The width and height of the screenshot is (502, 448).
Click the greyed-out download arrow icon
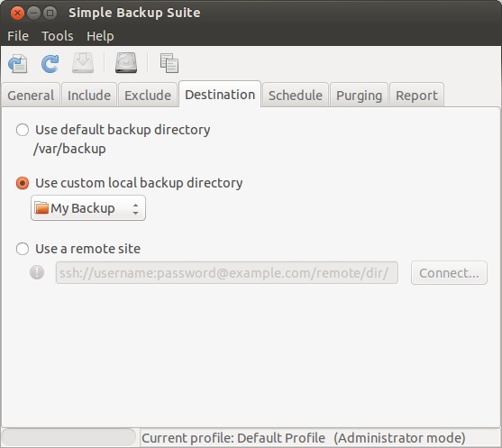pos(83,63)
